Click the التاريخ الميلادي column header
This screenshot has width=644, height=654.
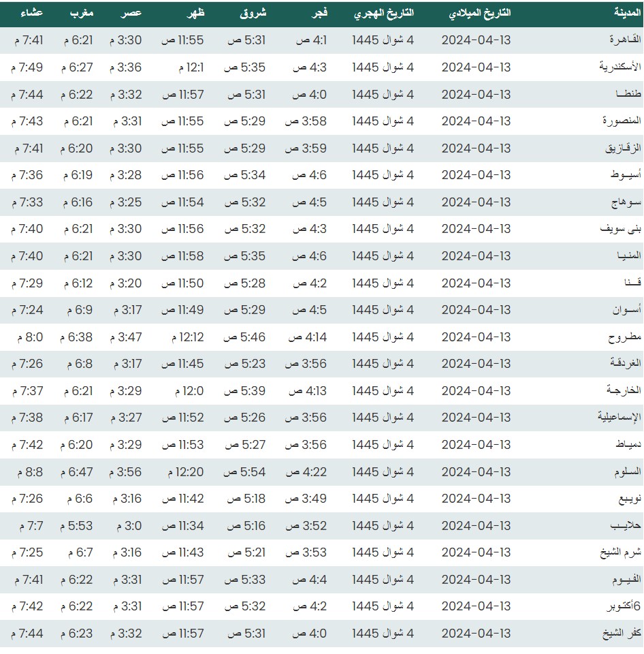click(481, 14)
